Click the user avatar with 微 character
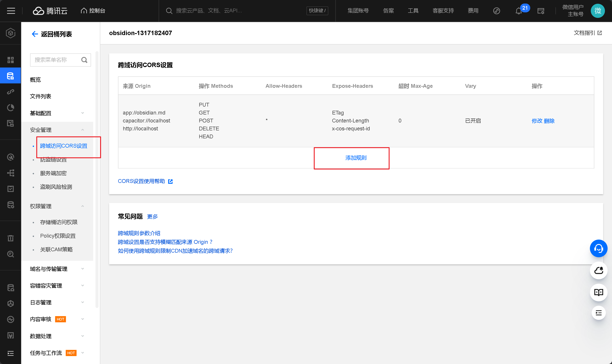612x364 pixels. (597, 11)
